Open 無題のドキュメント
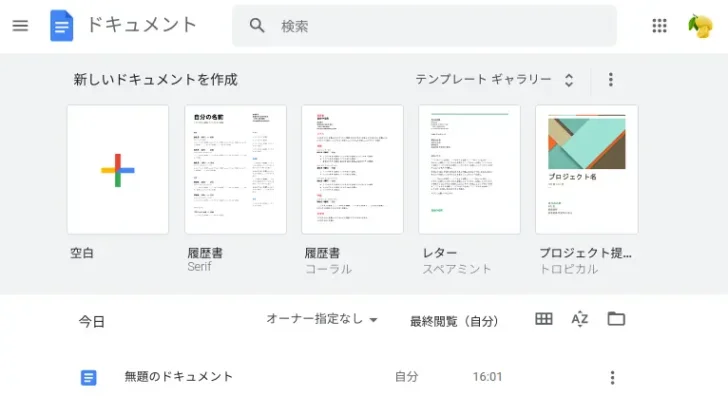Screen dimensions: 728x415 [178, 376]
